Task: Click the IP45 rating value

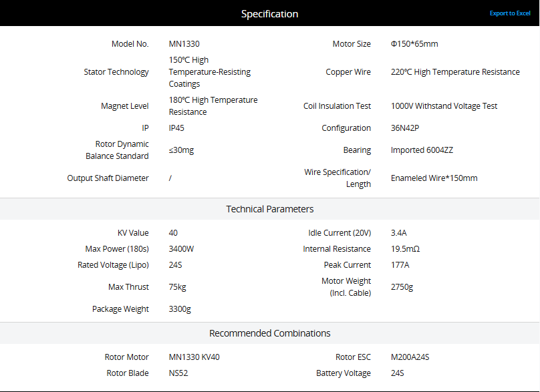Action: tap(176, 128)
